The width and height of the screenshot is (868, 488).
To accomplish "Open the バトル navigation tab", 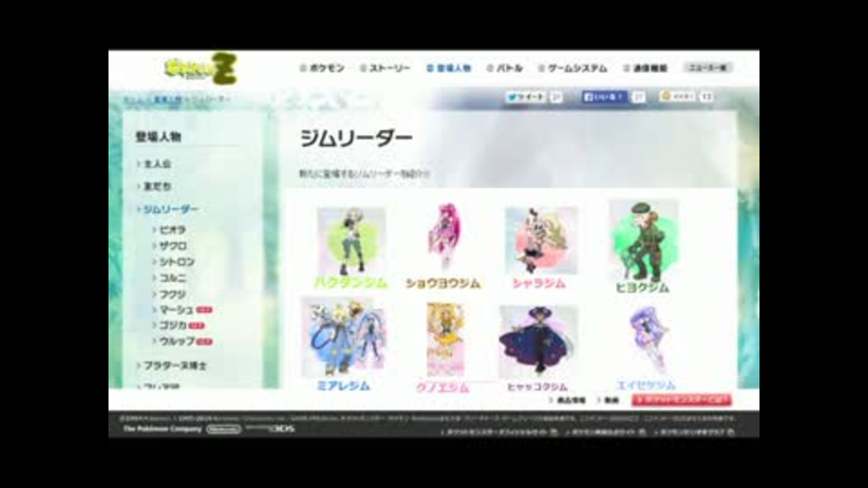I will [505, 68].
